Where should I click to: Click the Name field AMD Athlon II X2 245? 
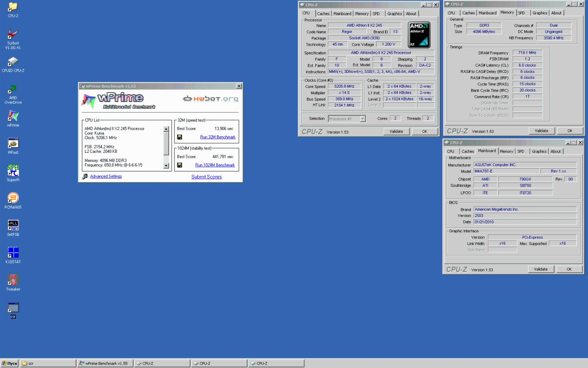click(364, 25)
